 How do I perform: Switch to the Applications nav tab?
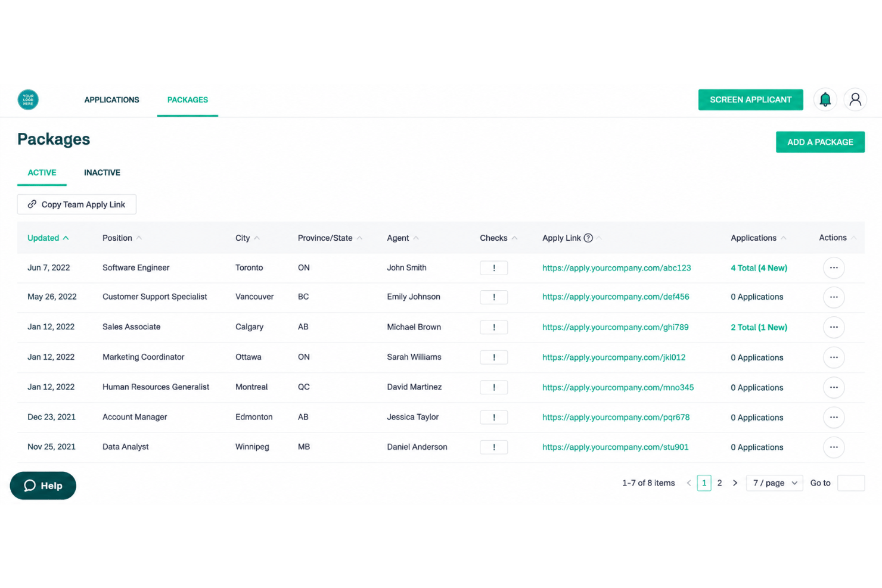point(111,99)
